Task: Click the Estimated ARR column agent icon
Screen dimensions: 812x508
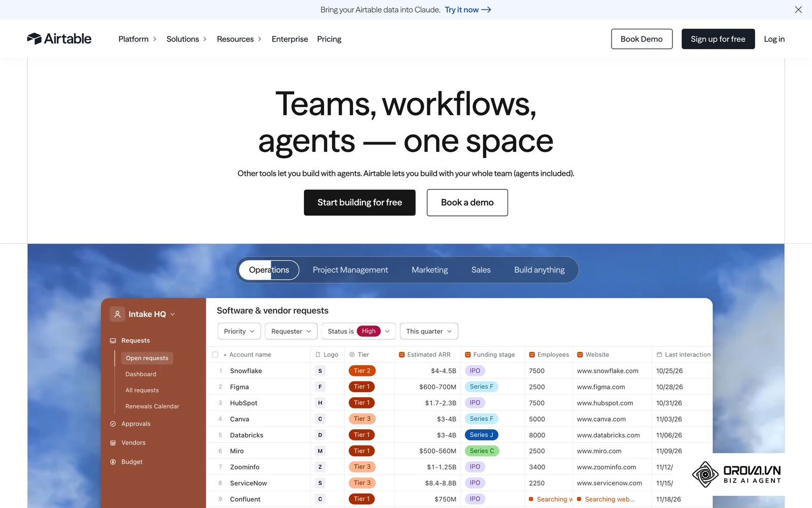Action: (x=402, y=355)
